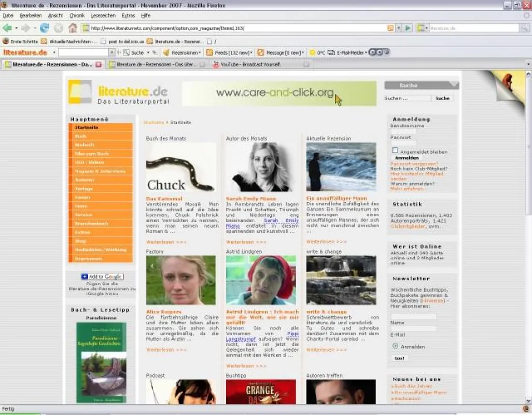Open the Chronik menu
This screenshot has width=532, height=415.
[x=77, y=16]
